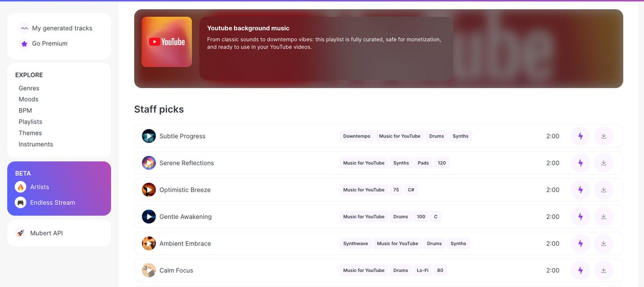Open the Mubert API link
The height and width of the screenshot is (287, 644).
48,233
